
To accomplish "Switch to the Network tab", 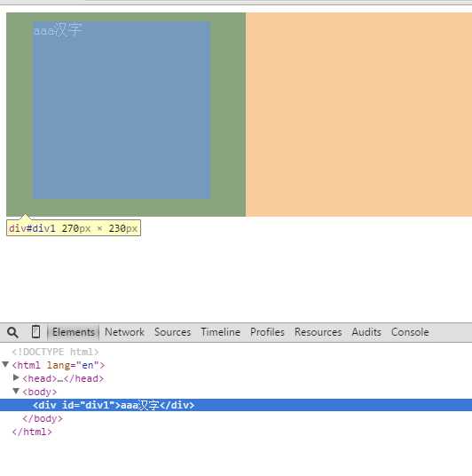I will pos(124,332).
